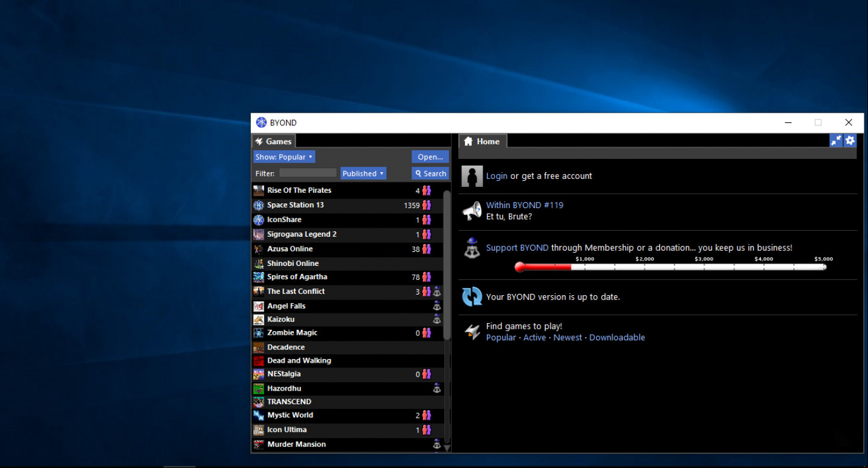The width and height of the screenshot is (868, 468).
Task: Click the Active games link
Action: point(534,337)
